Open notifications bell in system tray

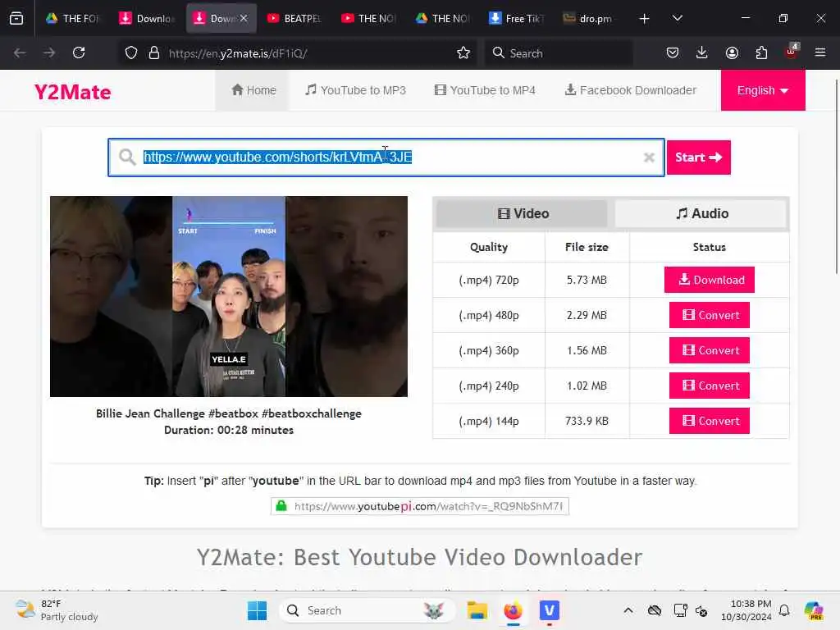(784, 610)
